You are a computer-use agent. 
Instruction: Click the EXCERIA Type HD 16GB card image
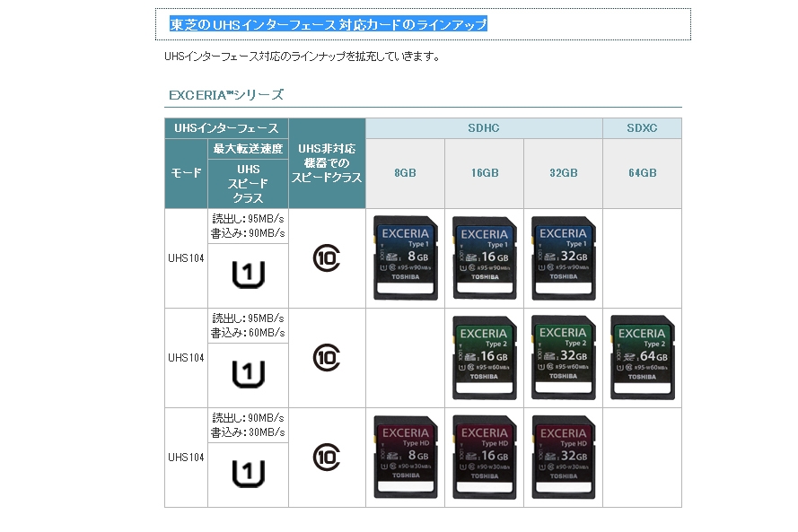[x=485, y=457]
